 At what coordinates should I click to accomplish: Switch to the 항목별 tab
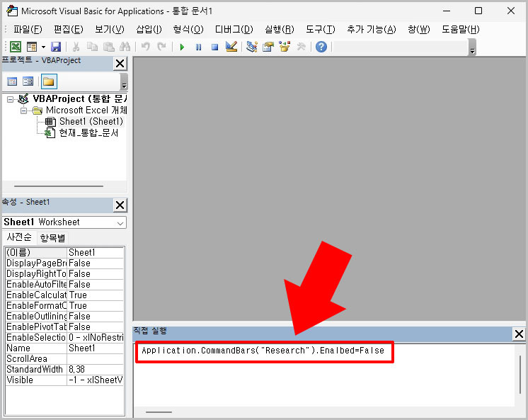pos(52,238)
